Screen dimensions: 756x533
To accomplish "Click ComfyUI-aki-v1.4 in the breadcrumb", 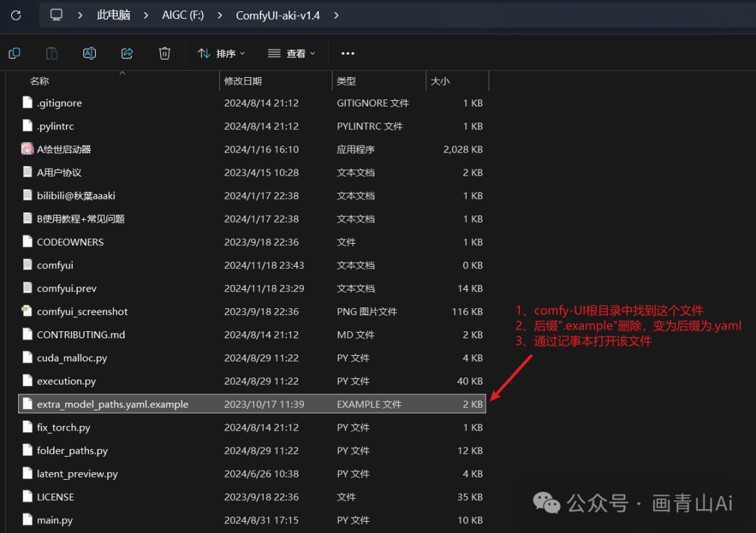I will coord(278,15).
